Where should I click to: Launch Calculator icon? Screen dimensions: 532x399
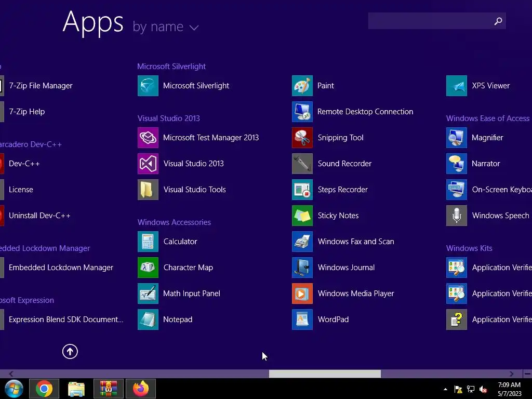148,242
